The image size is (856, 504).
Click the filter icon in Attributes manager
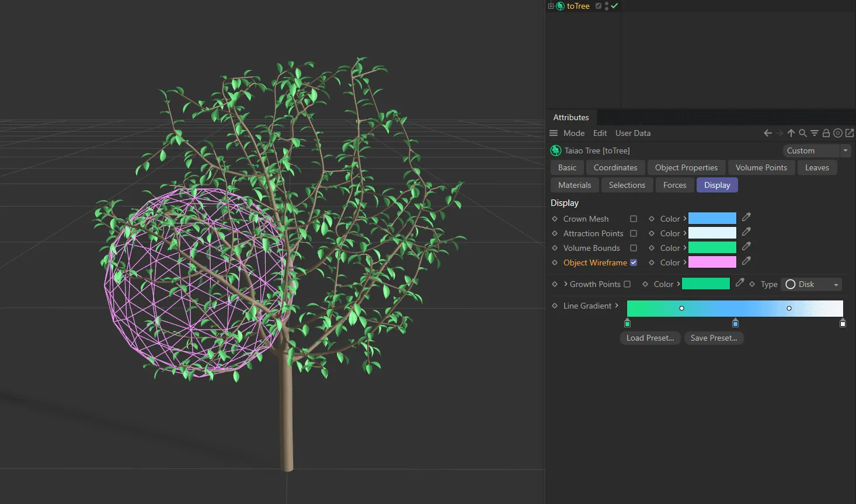click(814, 133)
